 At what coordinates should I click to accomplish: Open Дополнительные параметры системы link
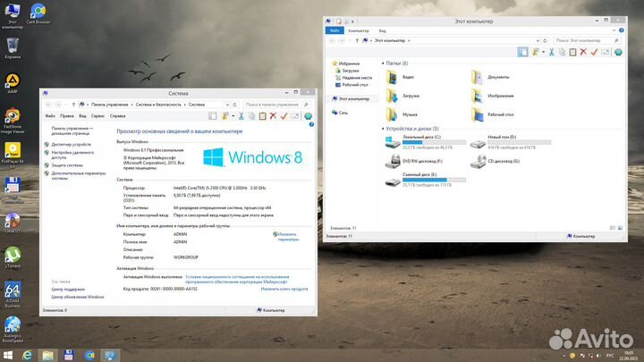(79, 176)
